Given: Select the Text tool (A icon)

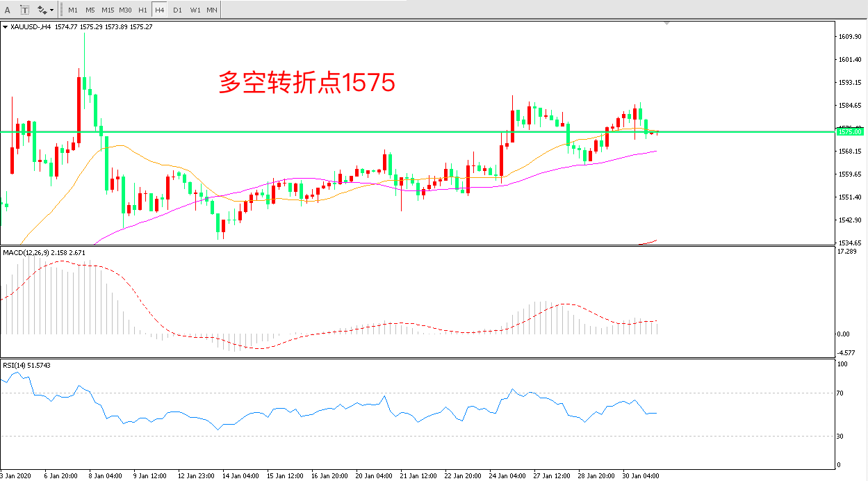Looking at the screenshot, I should click(x=8, y=10).
